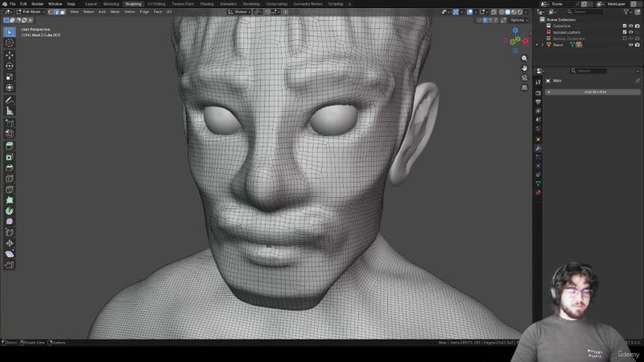Image resolution: width=644 pixels, height=362 pixels.
Task: Click the hand pan view gizmo
Action: 525,68
